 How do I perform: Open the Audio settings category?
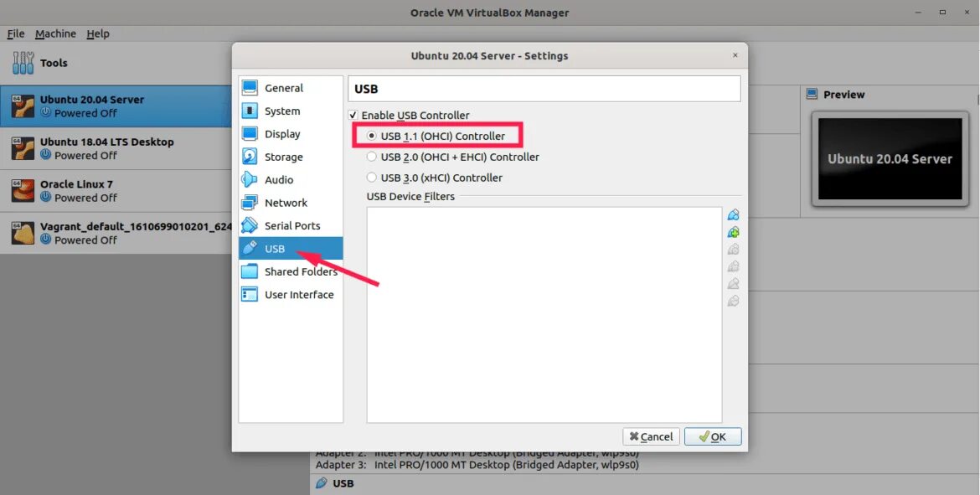pyautogui.click(x=291, y=180)
